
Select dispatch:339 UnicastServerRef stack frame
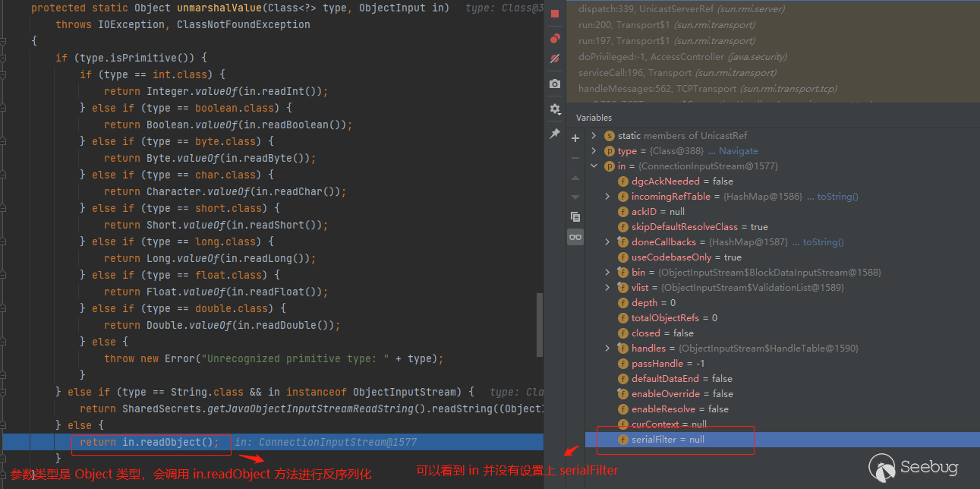coord(681,9)
